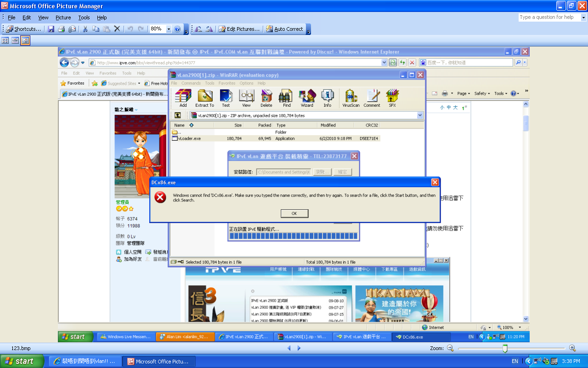The height and width of the screenshot is (368, 588).
Task: Switch to Thumbnail view
Action: [x=6, y=40]
